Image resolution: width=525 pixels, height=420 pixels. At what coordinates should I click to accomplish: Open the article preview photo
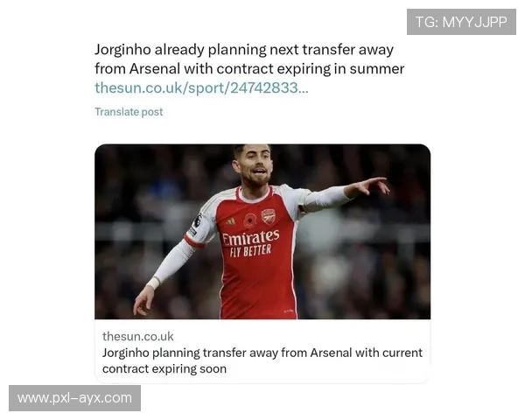coord(262,231)
